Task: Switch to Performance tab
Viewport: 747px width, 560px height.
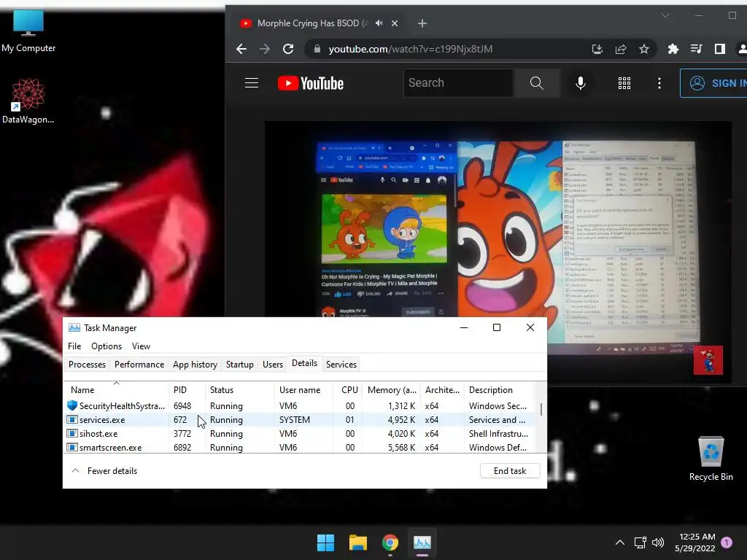Action: click(139, 365)
